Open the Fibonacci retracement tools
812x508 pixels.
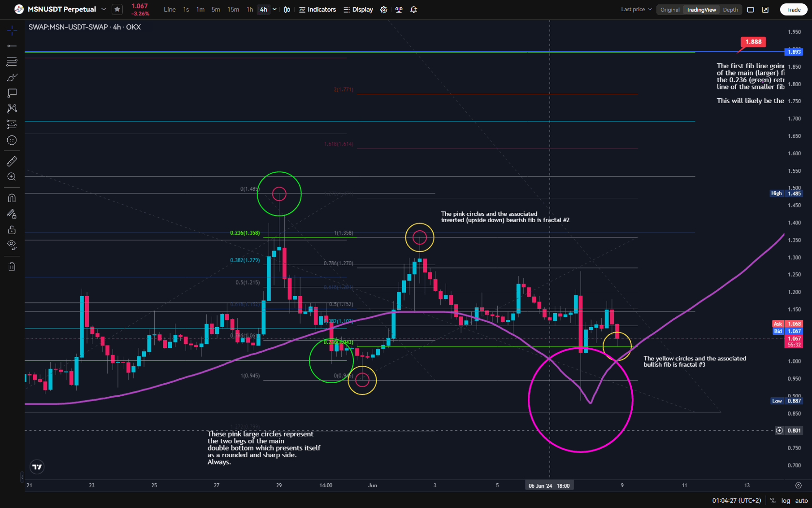point(12,62)
